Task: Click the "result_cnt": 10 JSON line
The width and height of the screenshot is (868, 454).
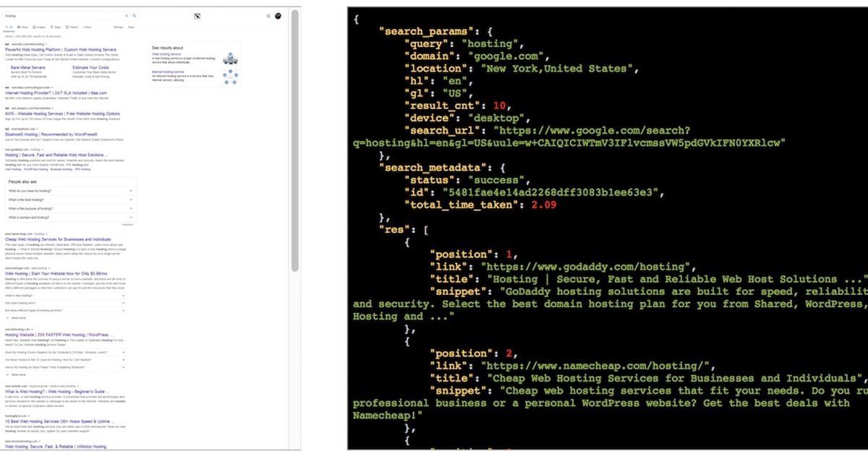Action: 459,106
